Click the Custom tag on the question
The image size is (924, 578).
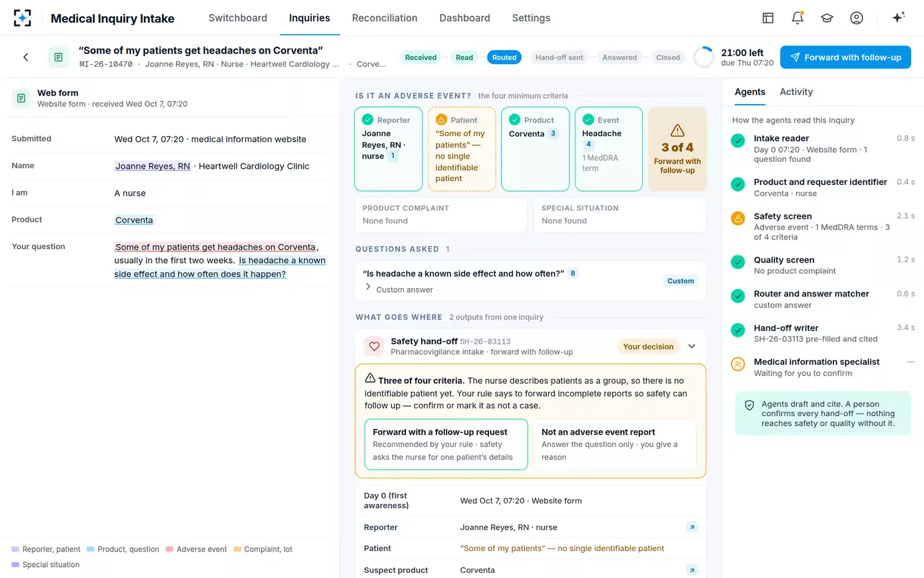pyautogui.click(x=681, y=281)
